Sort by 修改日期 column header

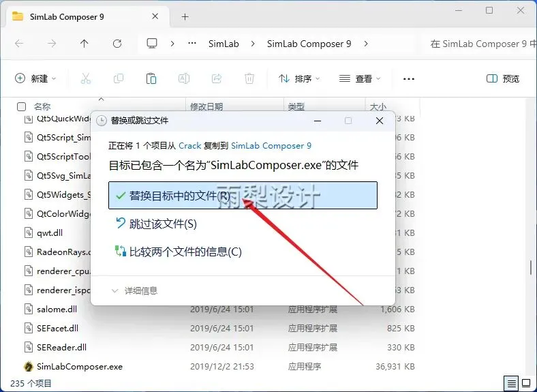point(206,106)
